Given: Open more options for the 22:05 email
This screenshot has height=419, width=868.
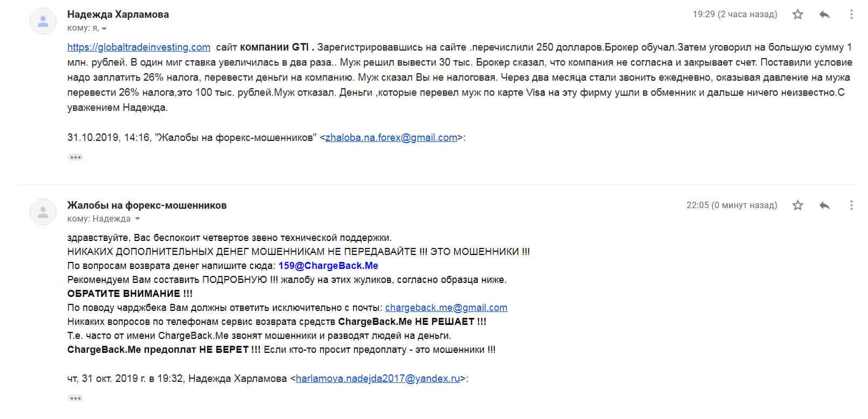Looking at the screenshot, I should [x=851, y=205].
